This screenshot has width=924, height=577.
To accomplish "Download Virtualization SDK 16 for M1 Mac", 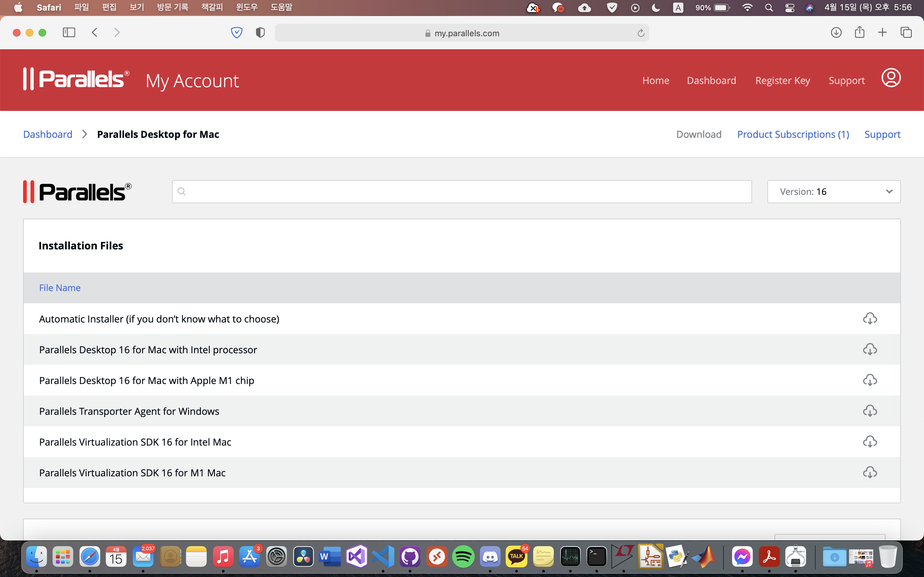I will click(x=869, y=472).
